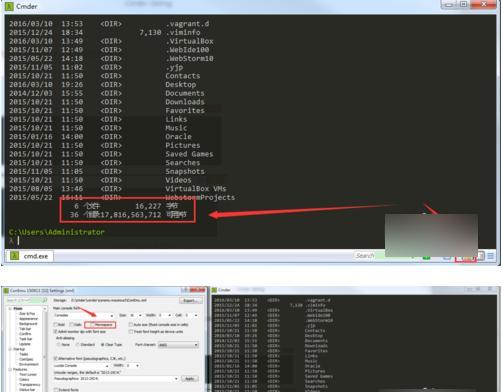Toggle Alternative font pseudographics checkbox
The height and width of the screenshot is (392, 502).
tap(55, 359)
